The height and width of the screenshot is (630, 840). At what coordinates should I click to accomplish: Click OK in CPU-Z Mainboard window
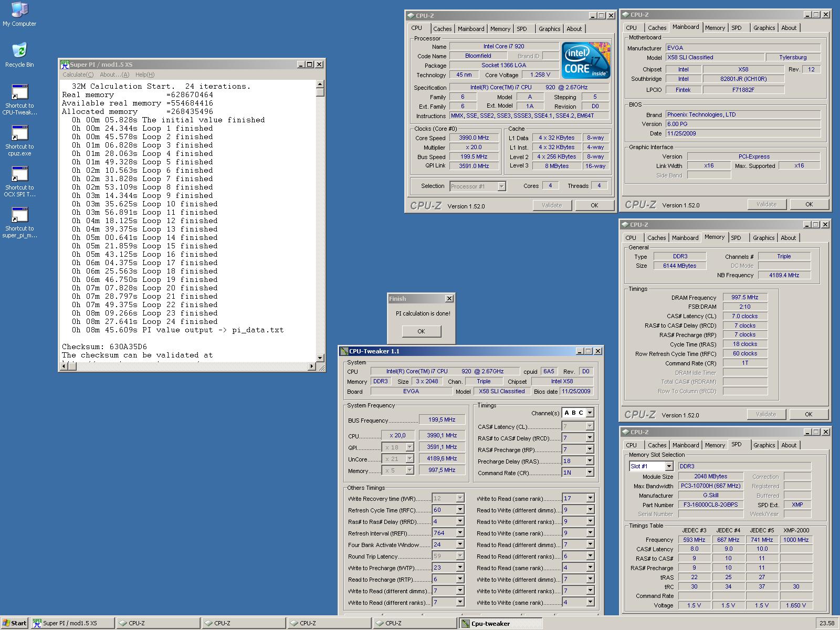(x=809, y=204)
